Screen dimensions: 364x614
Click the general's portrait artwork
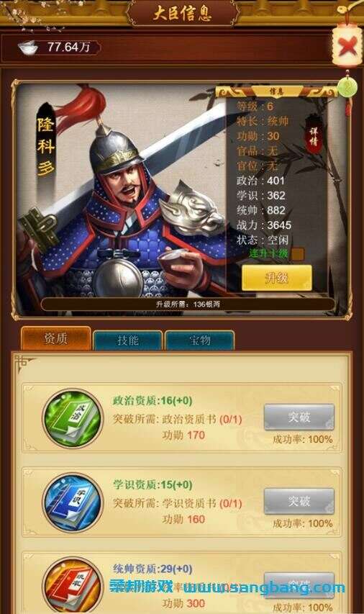pos(122,199)
